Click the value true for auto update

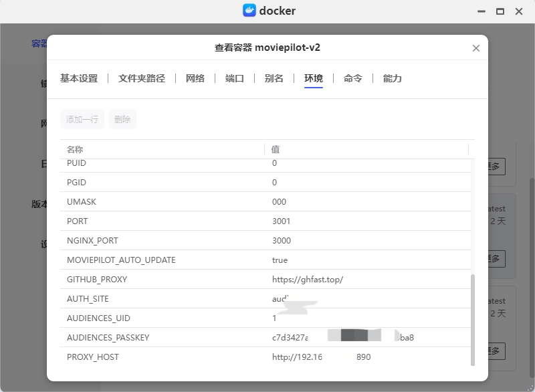pyautogui.click(x=280, y=260)
